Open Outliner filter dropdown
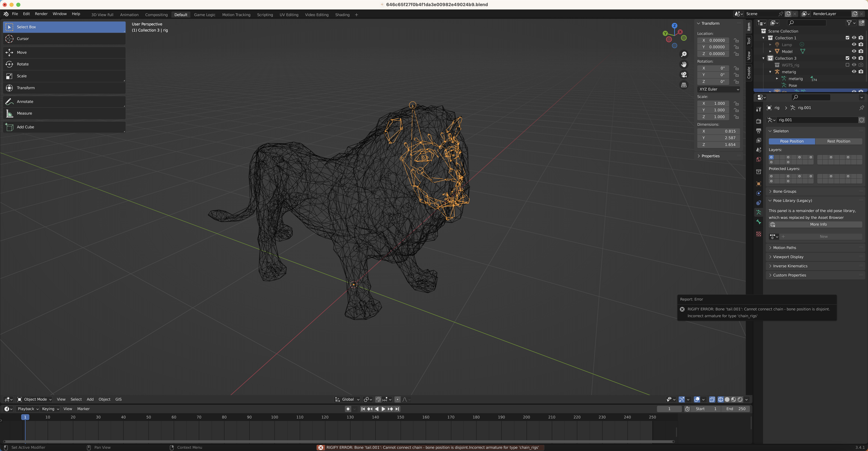Screen dimensions: 868x451 (x=851, y=23)
